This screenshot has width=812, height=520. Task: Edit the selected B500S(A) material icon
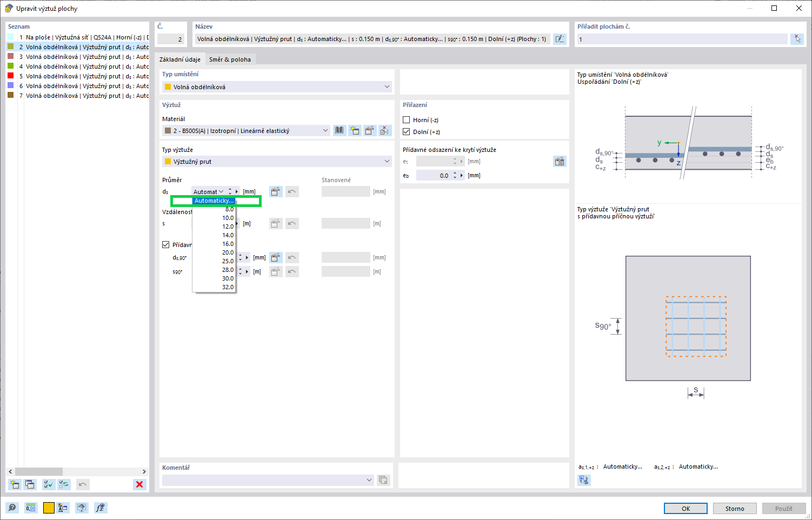(x=370, y=130)
